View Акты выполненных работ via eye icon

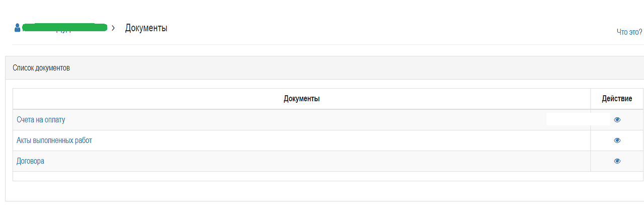point(617,141)
